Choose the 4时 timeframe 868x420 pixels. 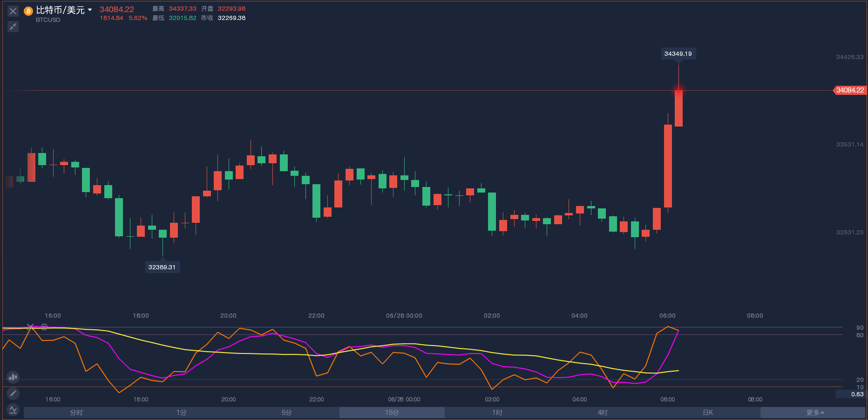point(603,413)
